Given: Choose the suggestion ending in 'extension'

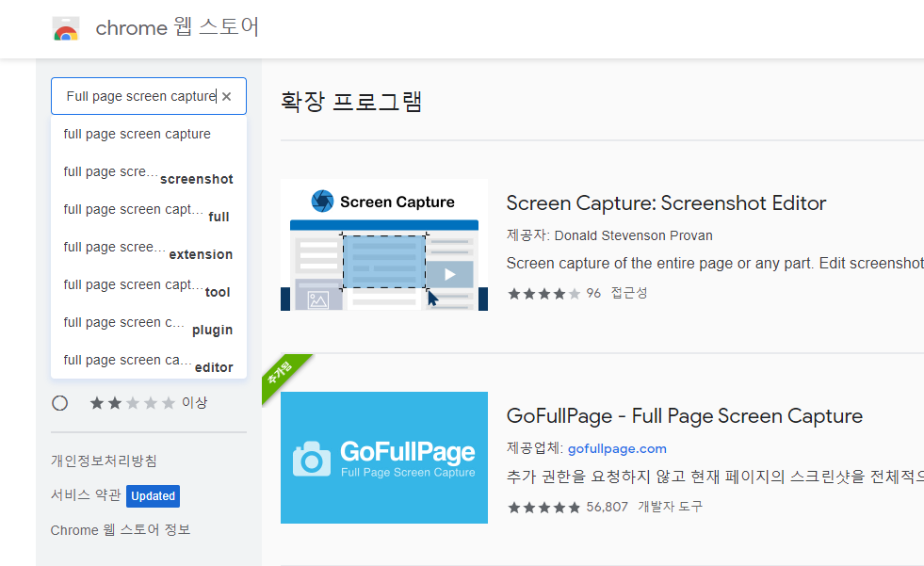Looking at the screenshot, I should (x=149, y=248).
